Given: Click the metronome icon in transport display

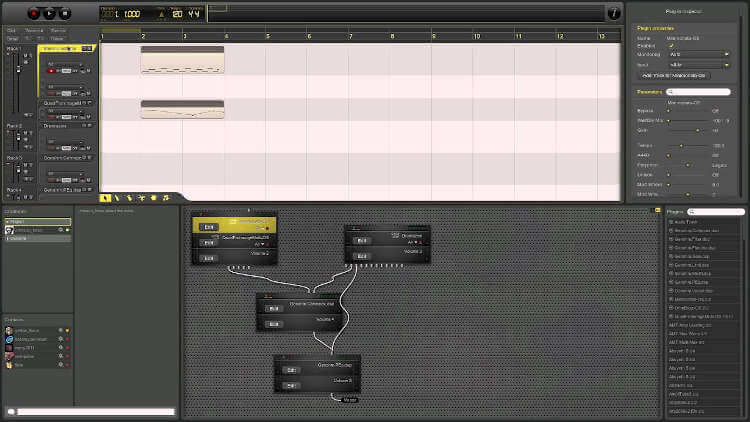Looking at the screenshot, I should click(161, 14).
